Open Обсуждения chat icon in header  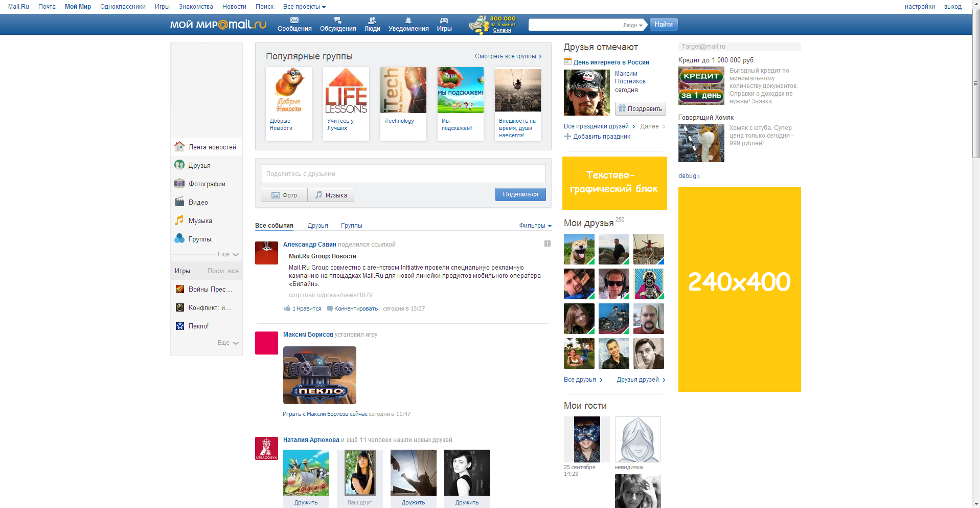[x=337, y=20]
